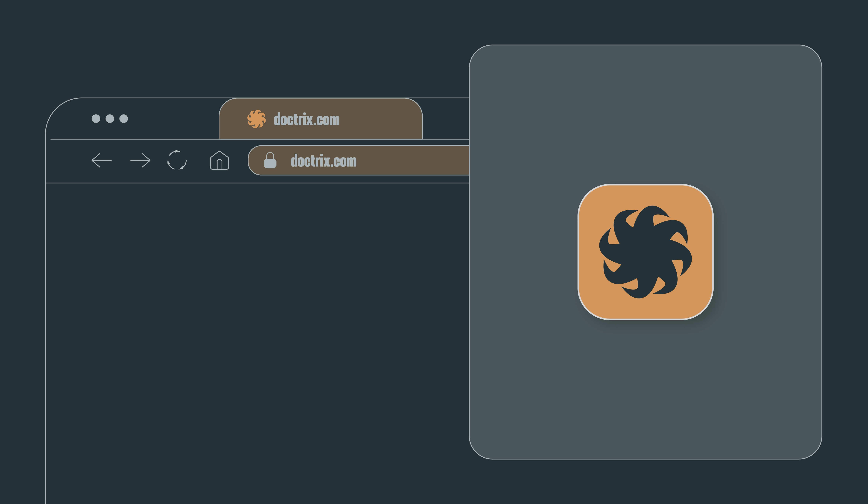This screenshot has width=868, height=504.
Task: Go back with the left arrow
Action: (x=101, y=160)
